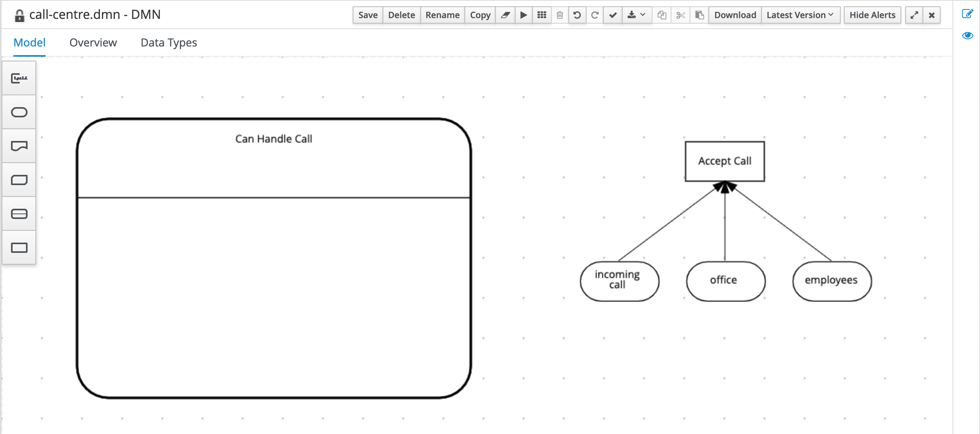
Task: Click the expand fullscreen icon
Action: pos(914,15)
